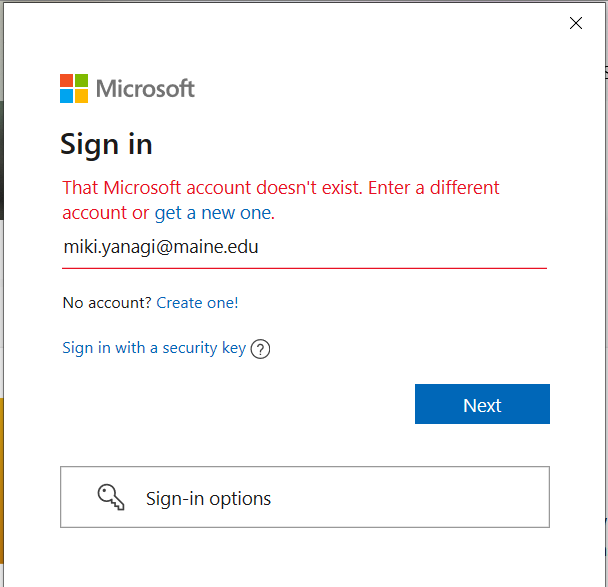Click the Next button
608x587 pixels.
click(x=482, y=404)
